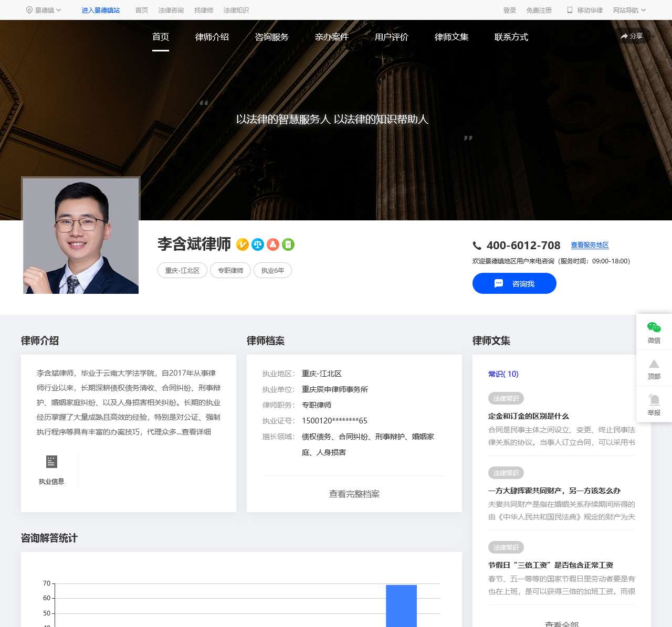Viewport: 672px width, 627px height.
Task: Open the 亲办案件 tab
Action: click(332, 37)
